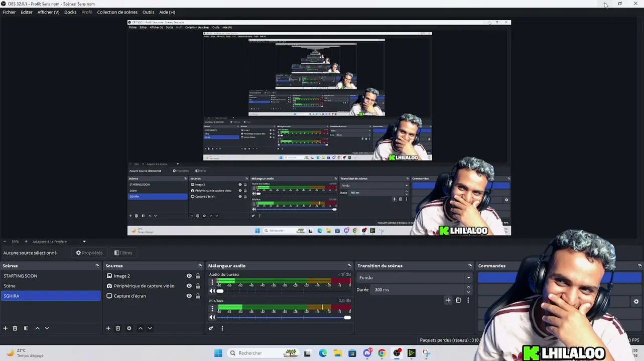Open the Mic/Aux options dots
Image resolution: width=644 pixels, height=361 pixels.
(x=212, y=309)
